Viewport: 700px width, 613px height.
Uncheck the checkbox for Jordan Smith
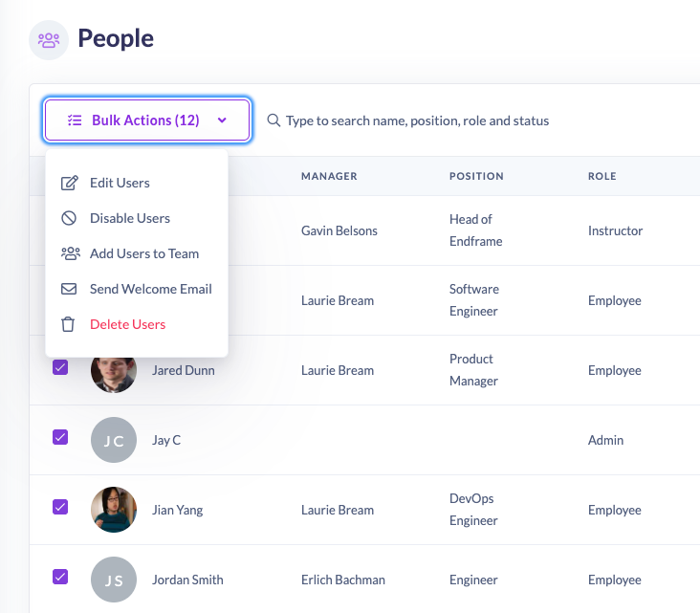60,577
